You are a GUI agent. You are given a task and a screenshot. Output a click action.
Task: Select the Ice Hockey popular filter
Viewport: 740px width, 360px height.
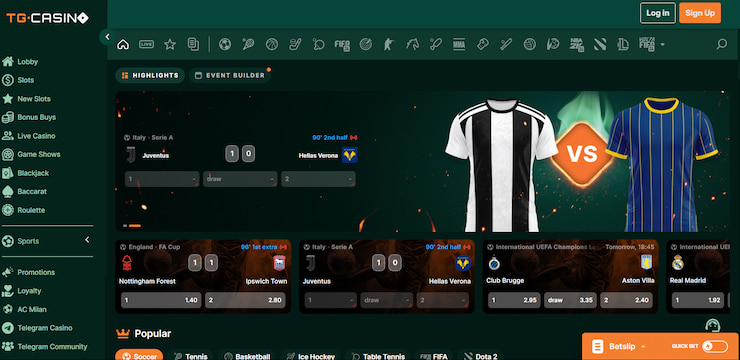point(311,356)
